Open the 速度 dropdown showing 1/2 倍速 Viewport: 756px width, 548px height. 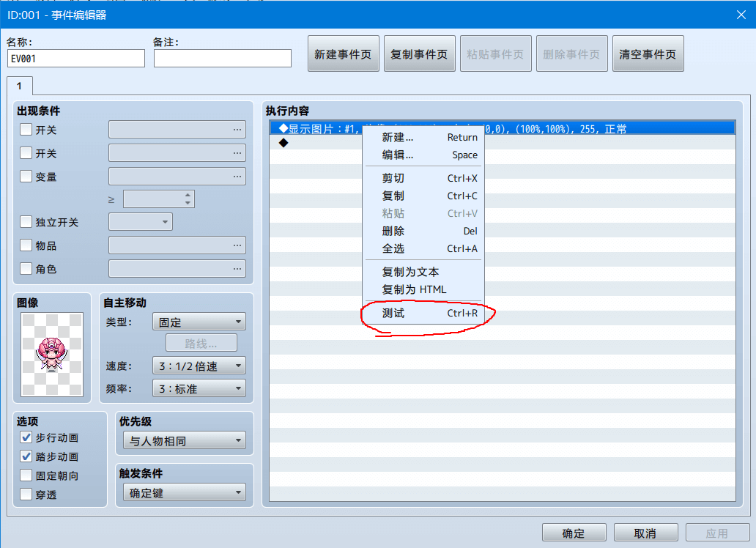[199, 366]
